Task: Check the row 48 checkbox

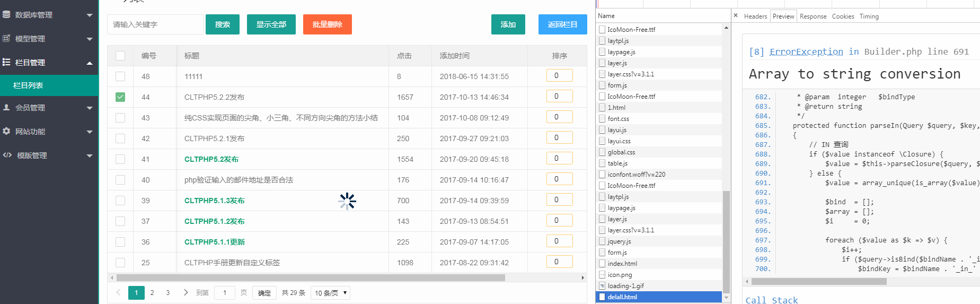Action: (x=120, y=76)
